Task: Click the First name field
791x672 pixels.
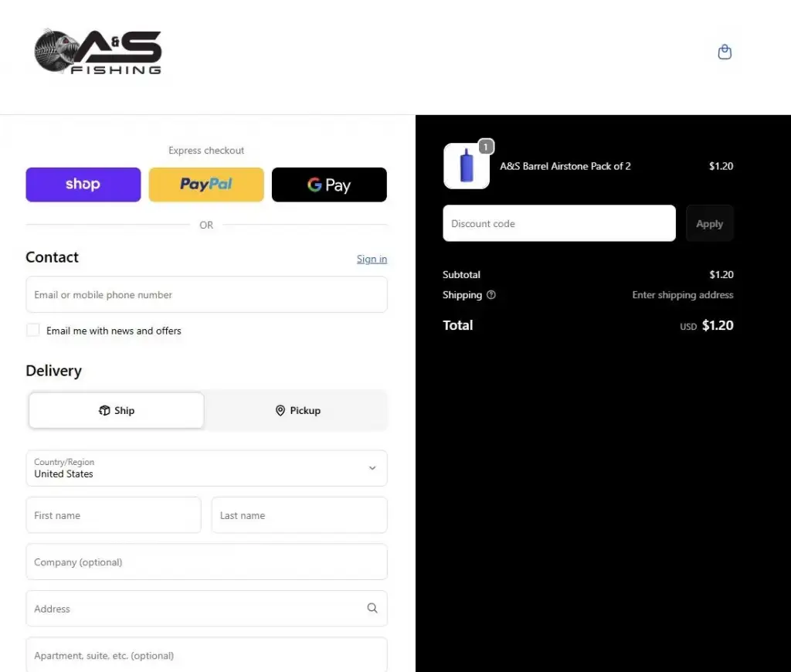Action: click(x=114, y=515)
